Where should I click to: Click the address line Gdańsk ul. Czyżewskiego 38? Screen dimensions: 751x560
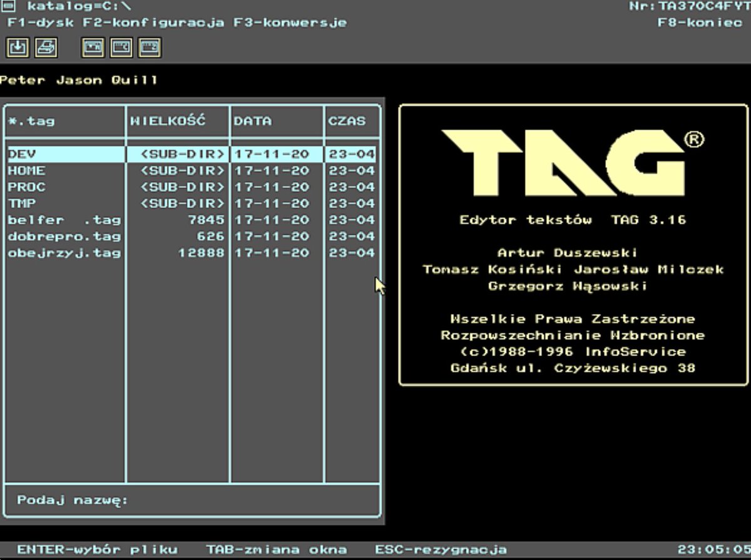(x=573, y=368)
